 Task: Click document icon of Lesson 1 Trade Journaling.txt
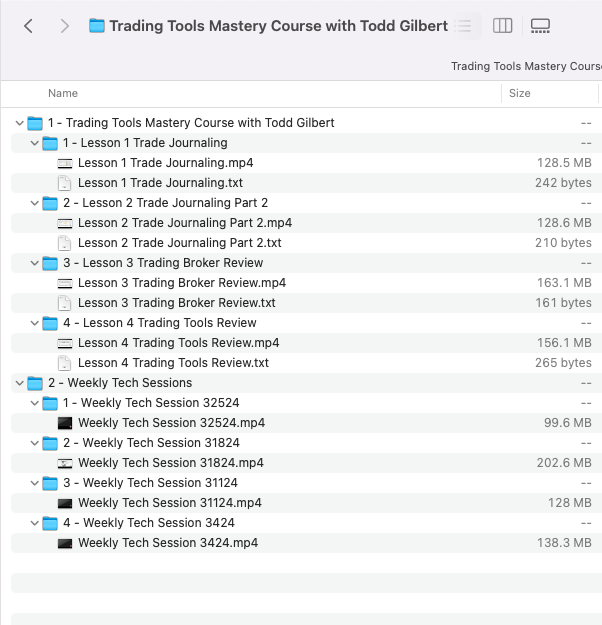[x=65, y=183]
